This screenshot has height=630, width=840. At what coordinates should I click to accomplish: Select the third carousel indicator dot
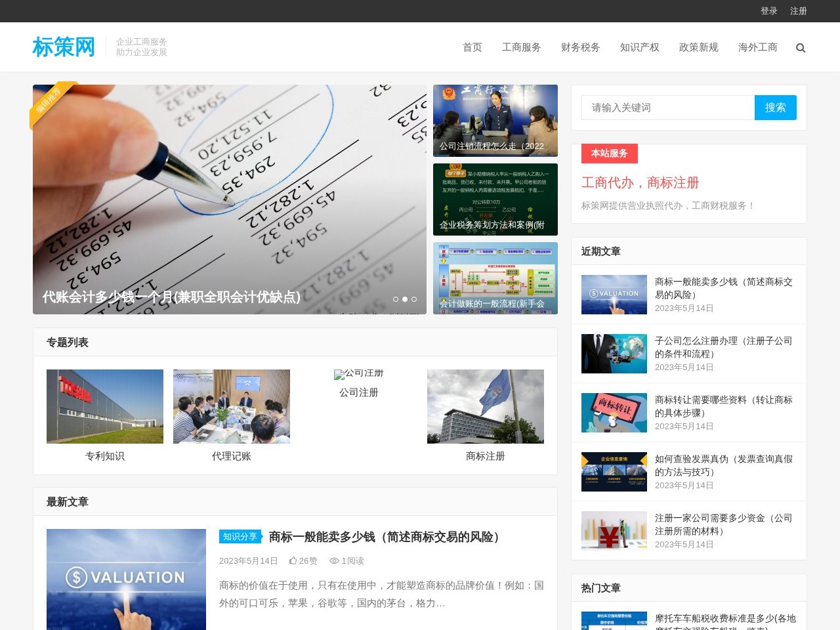414,299
